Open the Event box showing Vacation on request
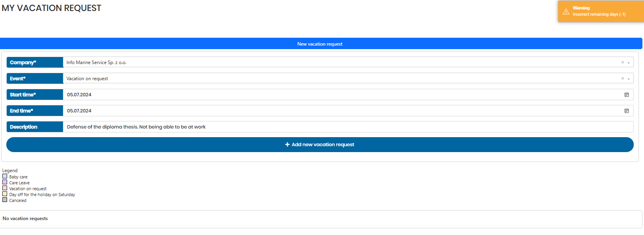 339,79
